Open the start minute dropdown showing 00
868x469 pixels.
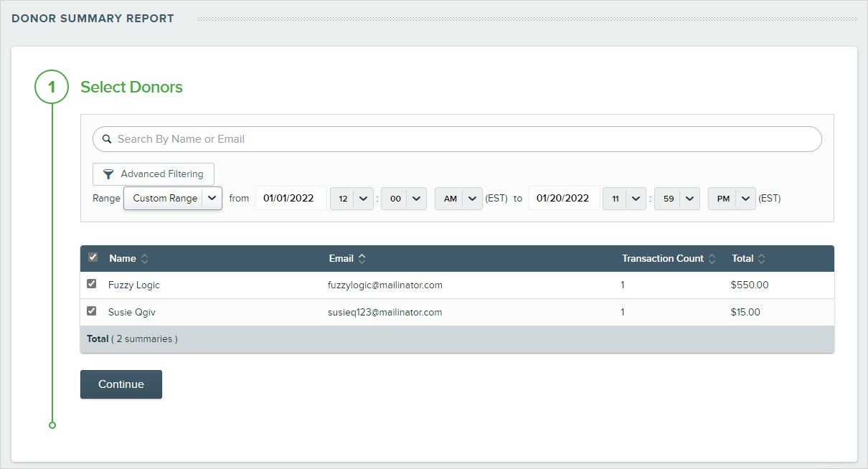(x=404, y=199)
